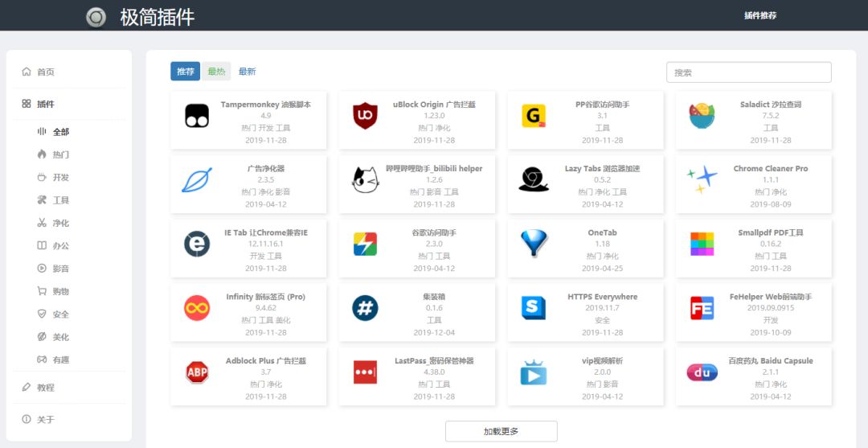The image size is (868, 448).
Task: Open the Tampermonkey extension icon
Action: (197, 116)
